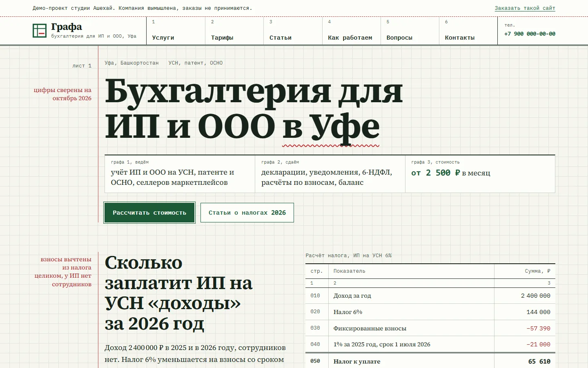Click the 'Налог к уплате' total row

click(430, 361)
